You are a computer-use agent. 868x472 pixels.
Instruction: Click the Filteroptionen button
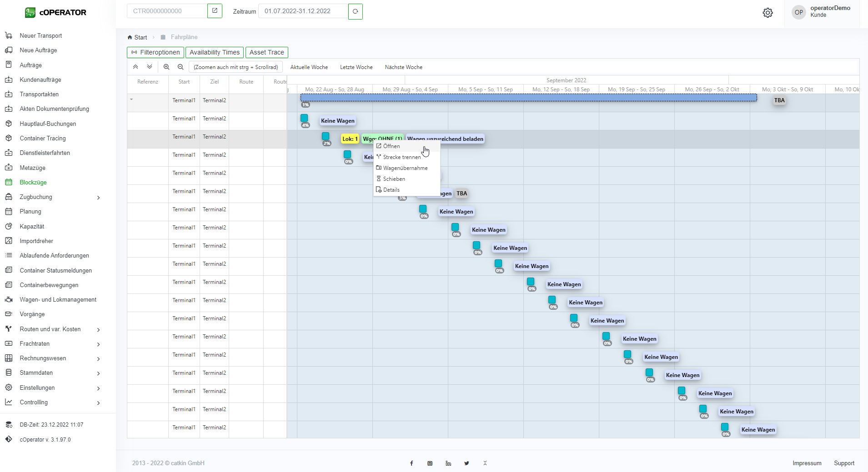[156, 52]
